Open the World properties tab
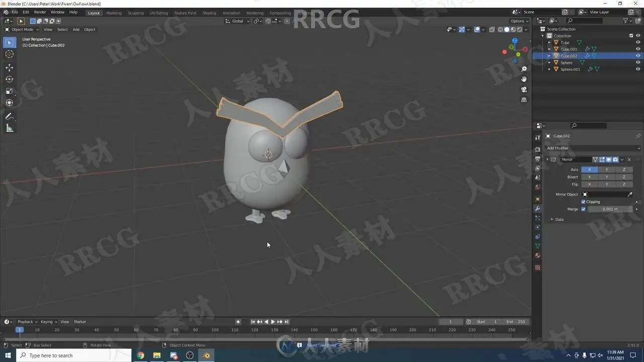 click(537, 187)
